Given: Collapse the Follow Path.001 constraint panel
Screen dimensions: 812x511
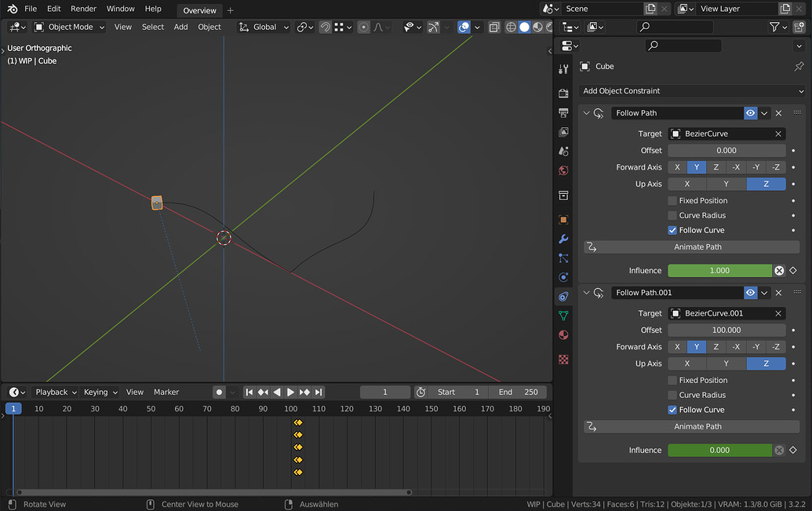Looking at the screenshot, I should (586, 293).
